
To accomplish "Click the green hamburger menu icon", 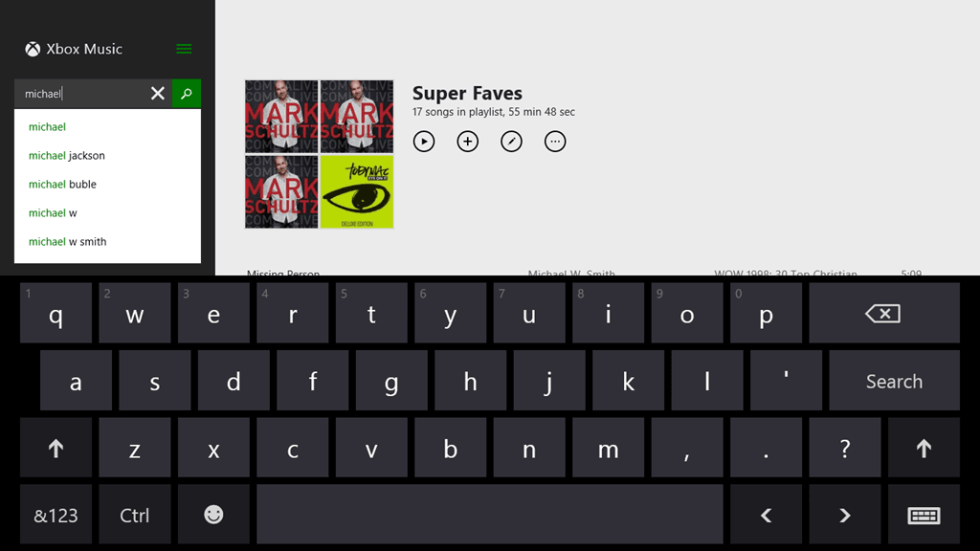I will coord(185,49).
